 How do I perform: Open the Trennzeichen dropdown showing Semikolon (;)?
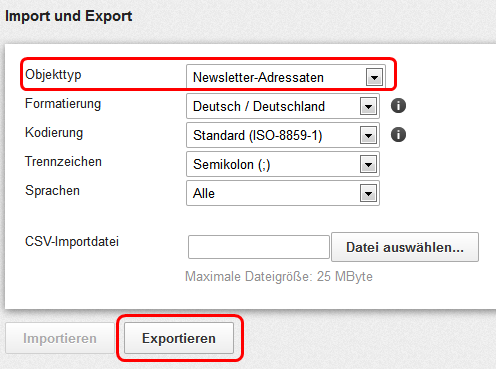[x=283, y=164]
